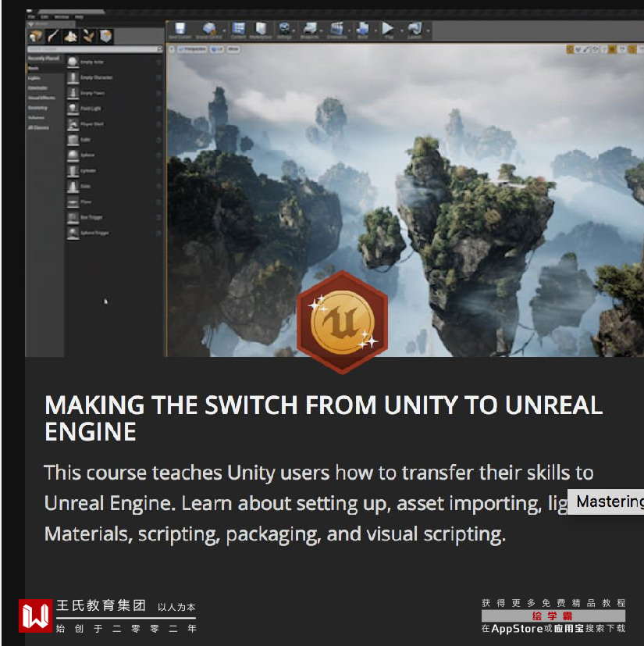644x646 pixels.
Task: Open the Lit view mode dropdown
Action: (216, 49)
